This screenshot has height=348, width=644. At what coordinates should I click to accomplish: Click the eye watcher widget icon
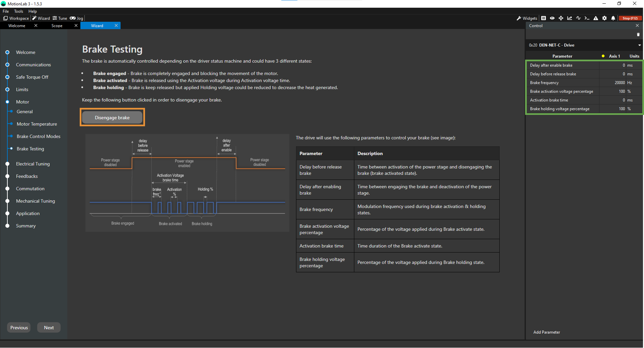click(552, 18)
